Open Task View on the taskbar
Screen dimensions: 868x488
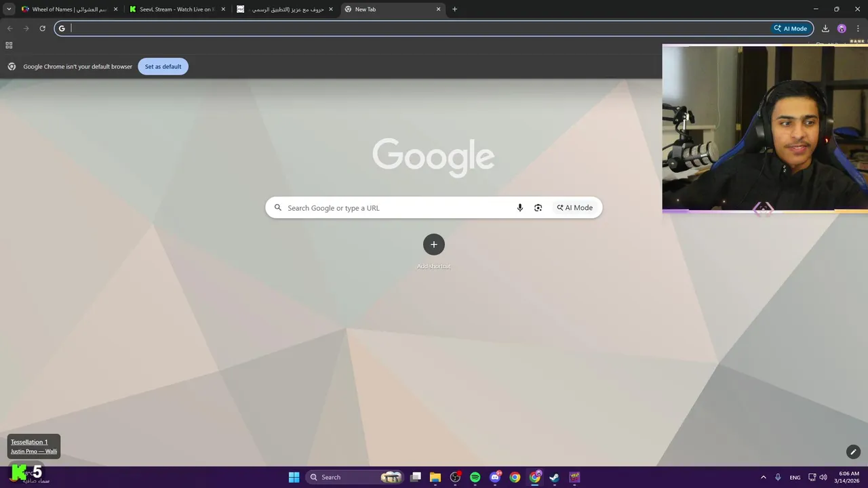coord(416,477)
